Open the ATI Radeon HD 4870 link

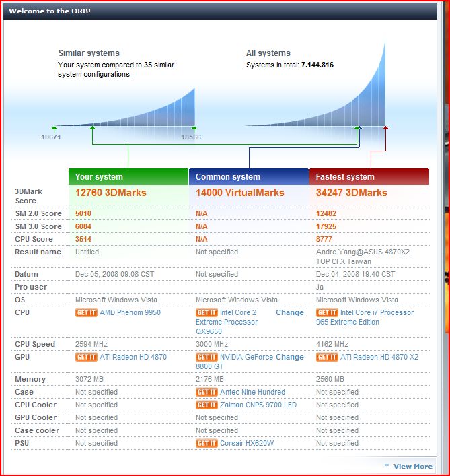[133, 357]
